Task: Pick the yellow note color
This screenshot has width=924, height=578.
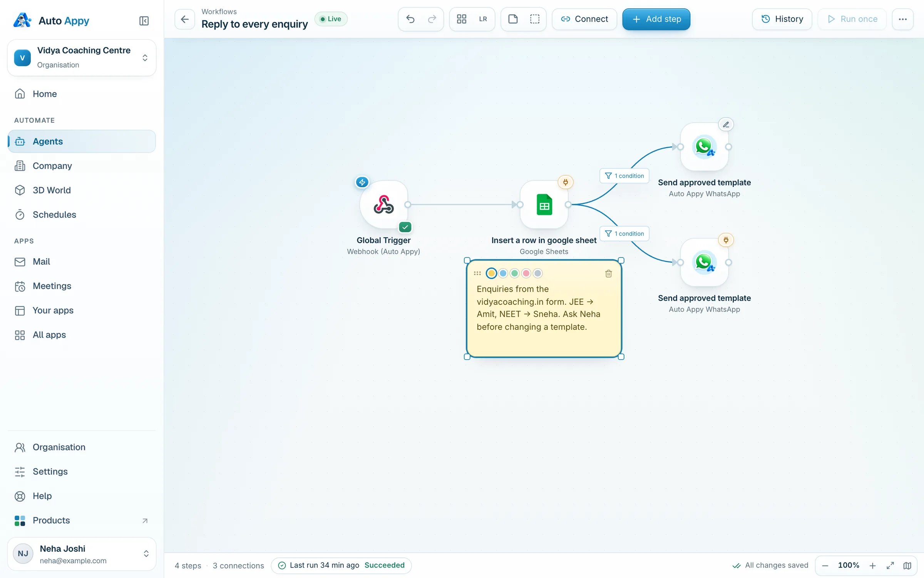Action: [491, 274]
